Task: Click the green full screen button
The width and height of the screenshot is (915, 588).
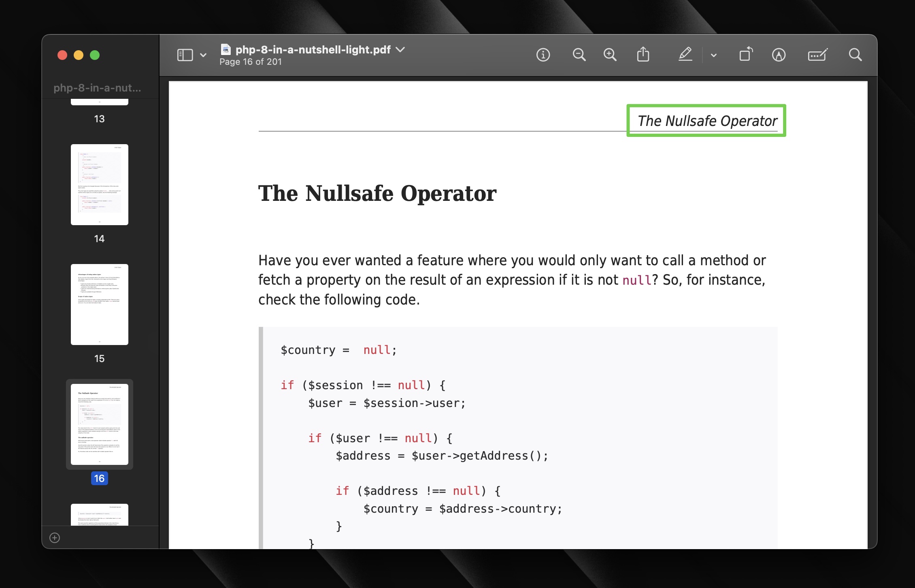Action: [95, 55]
